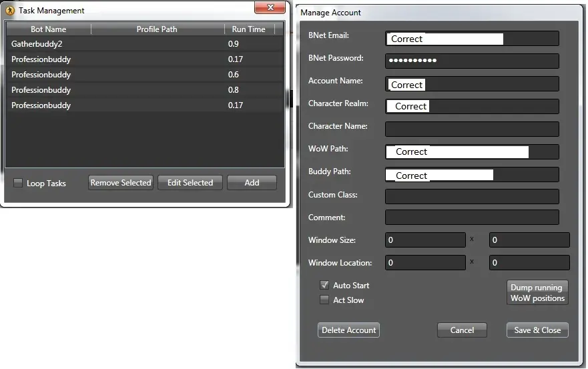Uncheck the Auto Start checkbox

325,285
